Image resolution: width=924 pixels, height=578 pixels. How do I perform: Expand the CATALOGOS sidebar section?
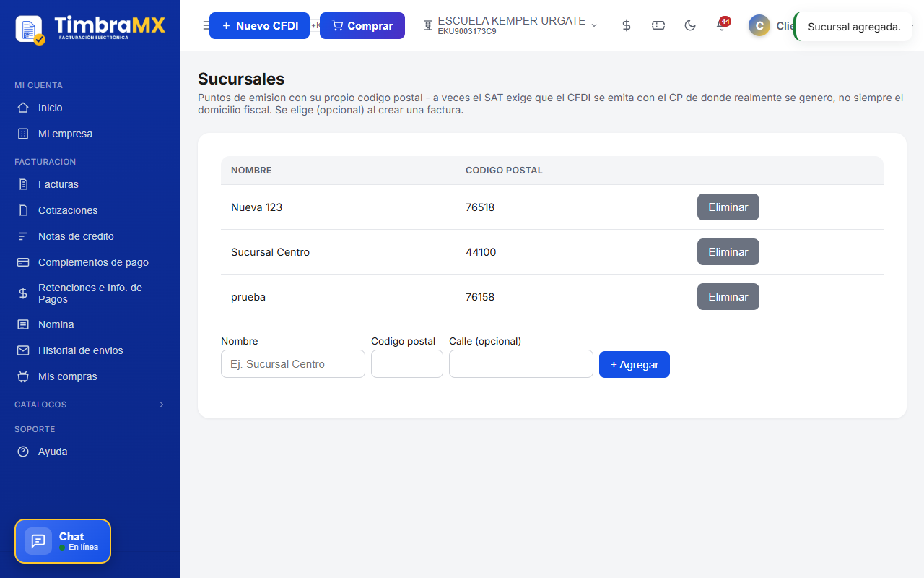pyautogui.click(x=90, y=405)
